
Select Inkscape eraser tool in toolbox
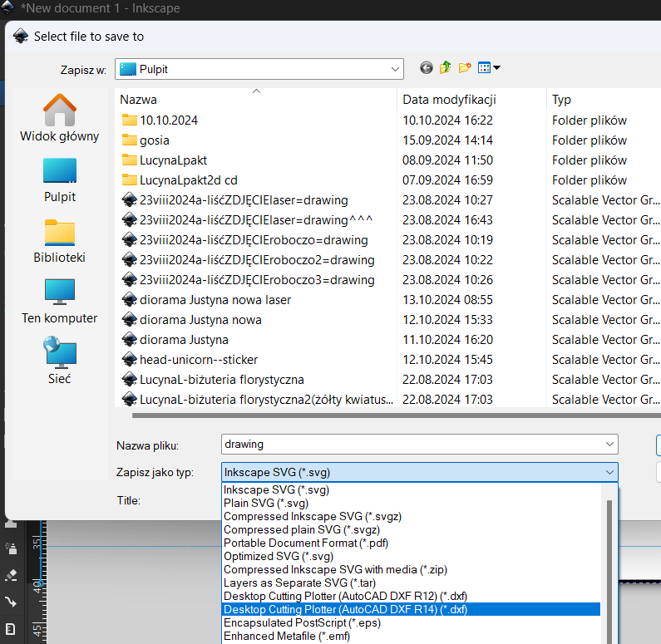click(11, 575)
